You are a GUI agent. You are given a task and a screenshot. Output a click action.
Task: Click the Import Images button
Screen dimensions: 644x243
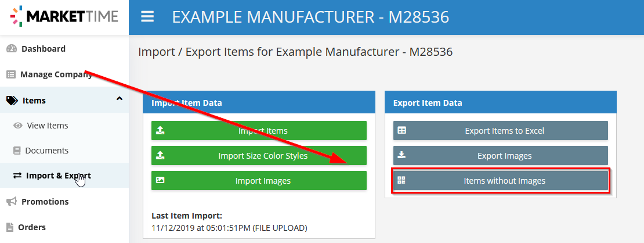[x=259, y=180]
